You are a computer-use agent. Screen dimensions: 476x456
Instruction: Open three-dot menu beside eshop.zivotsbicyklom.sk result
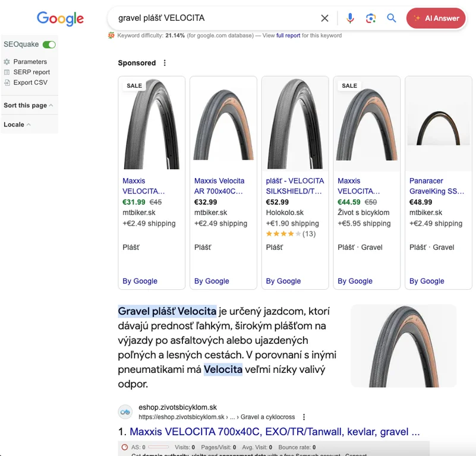(304, 417)
